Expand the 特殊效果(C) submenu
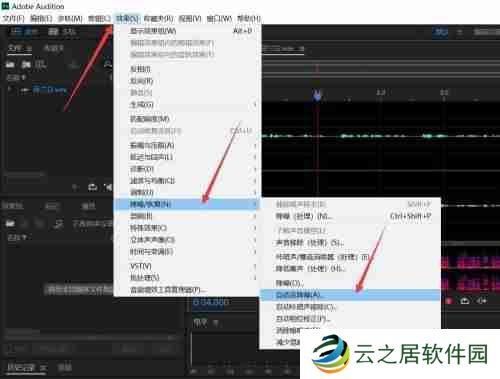 [x=187, y=228]
